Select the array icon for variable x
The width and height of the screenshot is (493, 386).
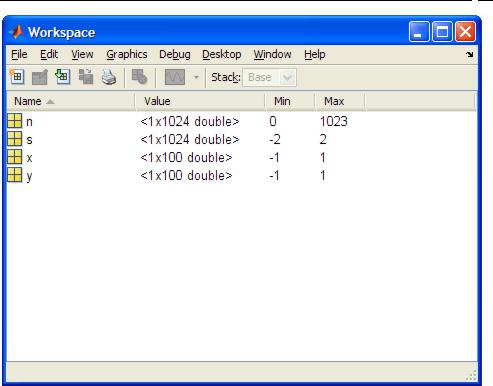[x=14, y=157]
